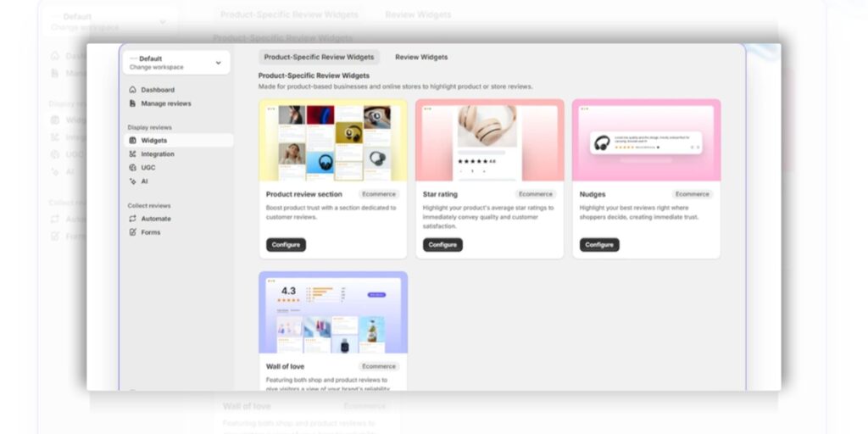Configure the Product review section widget

click(286, 245)
